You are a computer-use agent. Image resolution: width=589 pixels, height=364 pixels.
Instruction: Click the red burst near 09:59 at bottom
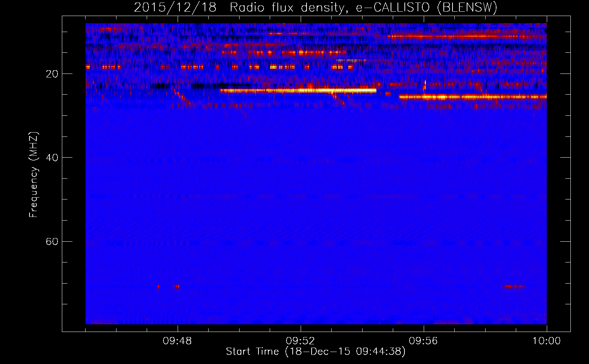click(513, 286)
